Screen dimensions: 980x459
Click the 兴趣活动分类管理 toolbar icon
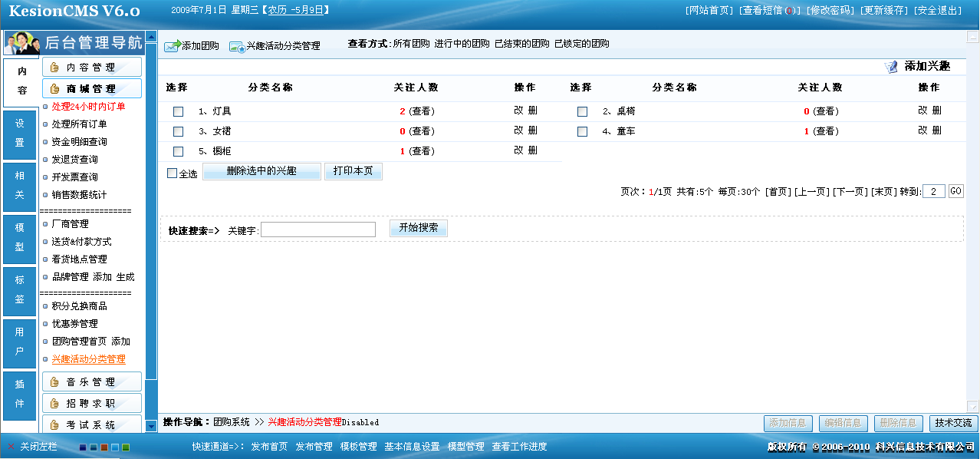237,47
